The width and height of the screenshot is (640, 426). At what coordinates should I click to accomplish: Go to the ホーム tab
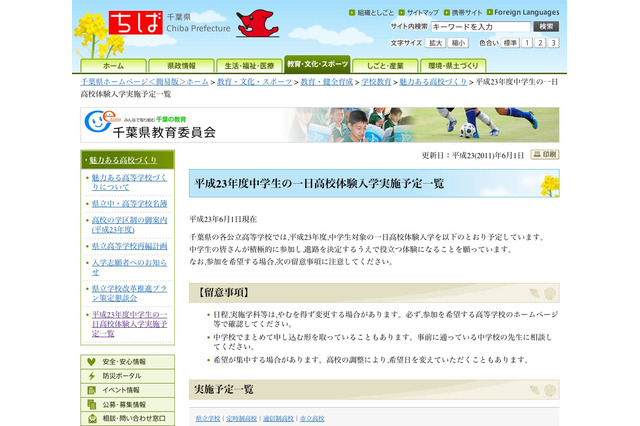(x=113, y=66)
